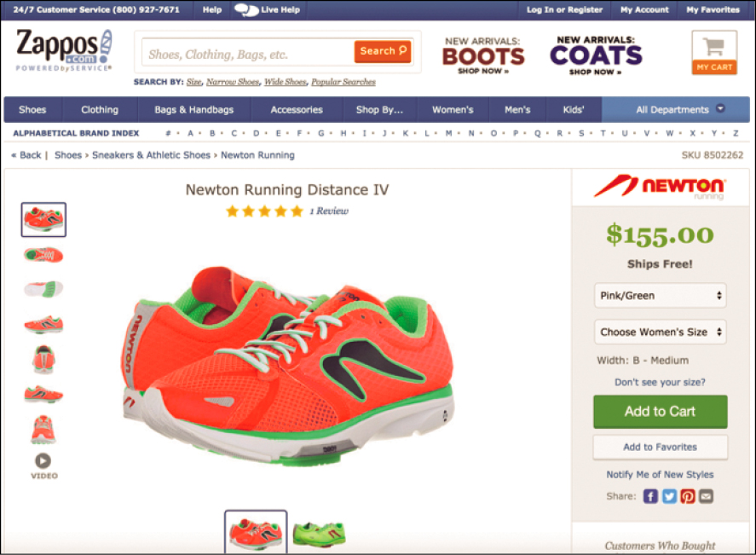The height and width of the screenshot is (555, 756).
Task: Select the sole-view shoe thumbnail
Action: click(43, 289)
